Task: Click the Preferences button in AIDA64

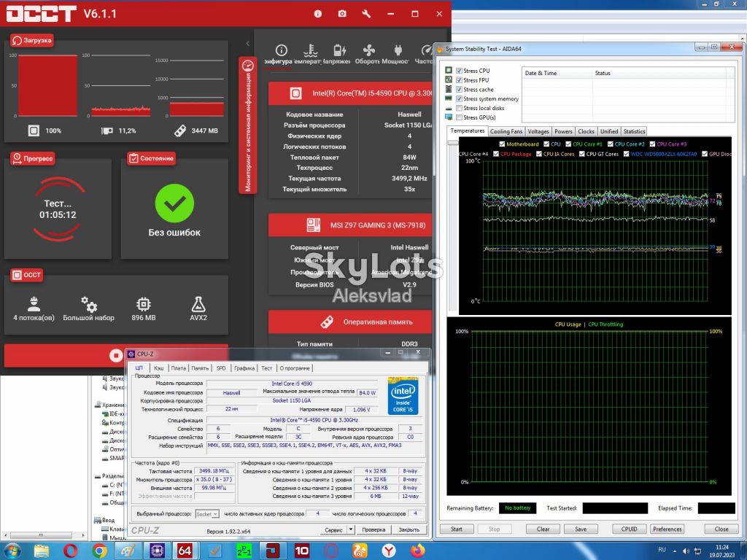Action: tap(667, 529)
